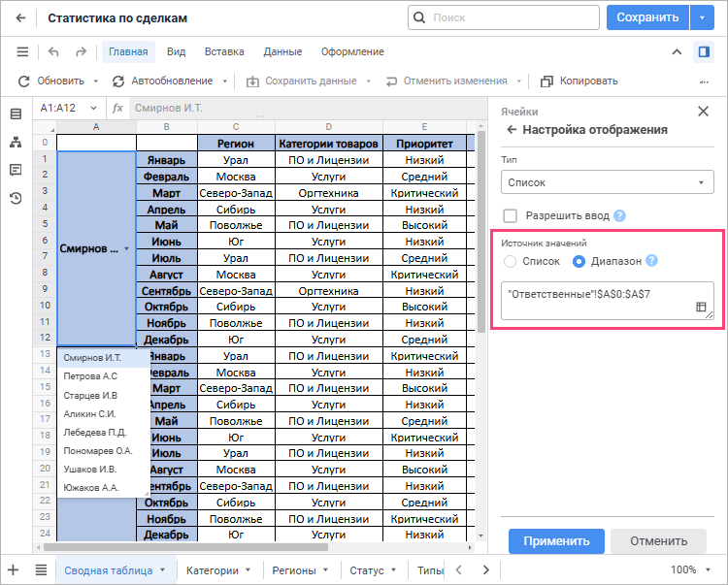728x585 pixels.
Task: Collapse the ribbon with the up chevron
Action: click(x=677, y=52)
